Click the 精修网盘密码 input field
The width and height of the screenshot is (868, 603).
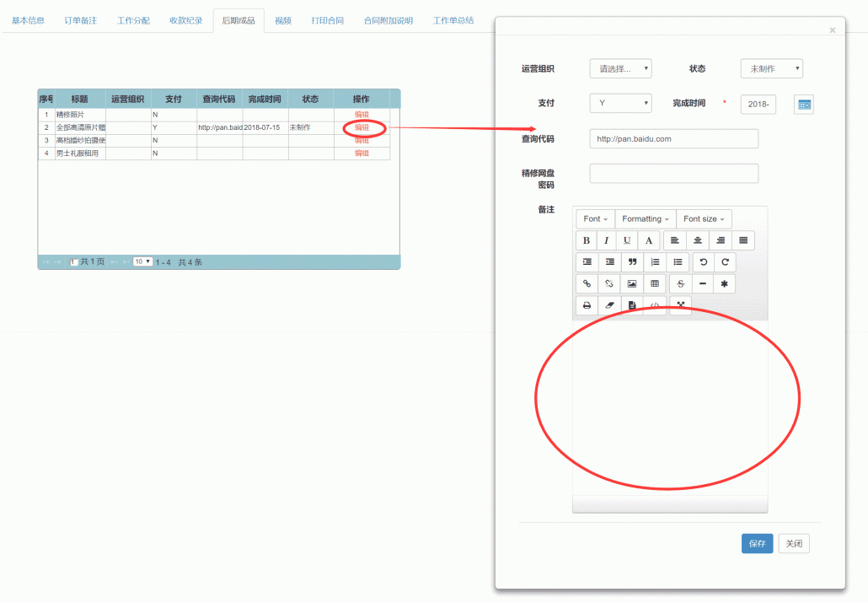click(x=673, y=174)
